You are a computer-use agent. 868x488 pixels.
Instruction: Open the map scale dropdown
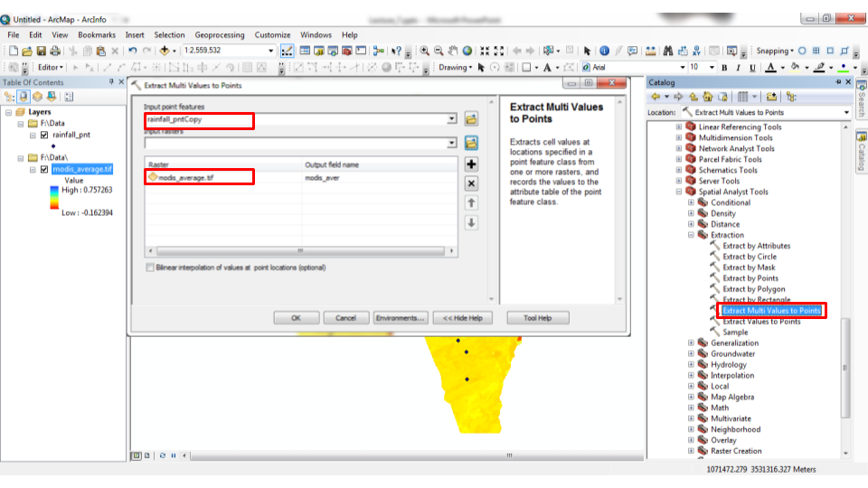(x=270, y=51)
